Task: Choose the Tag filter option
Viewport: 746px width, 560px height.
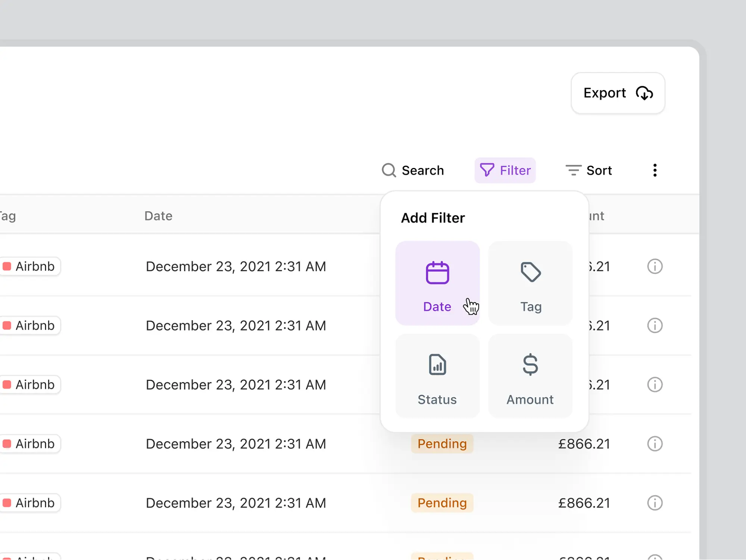Action: point(530,283)
